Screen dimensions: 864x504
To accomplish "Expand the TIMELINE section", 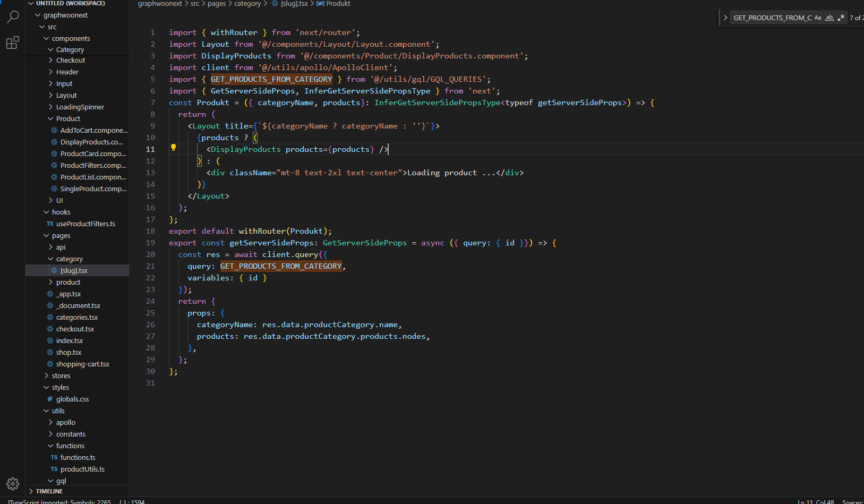I will (x=49, y=491).
